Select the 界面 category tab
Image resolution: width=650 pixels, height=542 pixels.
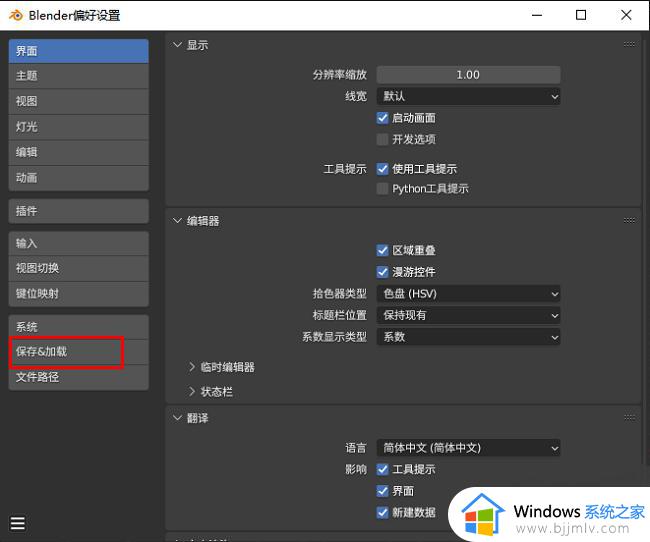pos(78,51)
